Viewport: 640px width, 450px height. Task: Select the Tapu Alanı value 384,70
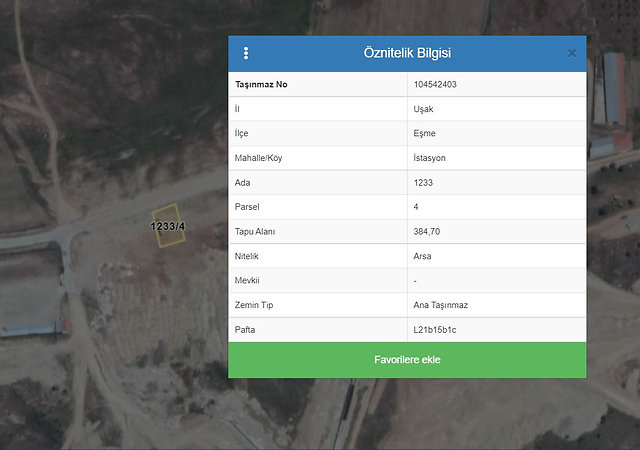coord(427,232)
